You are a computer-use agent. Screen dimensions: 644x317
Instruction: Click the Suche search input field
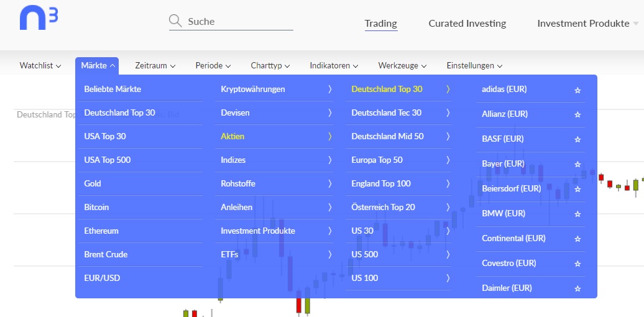pyautogui.click(x=239, y=22)
